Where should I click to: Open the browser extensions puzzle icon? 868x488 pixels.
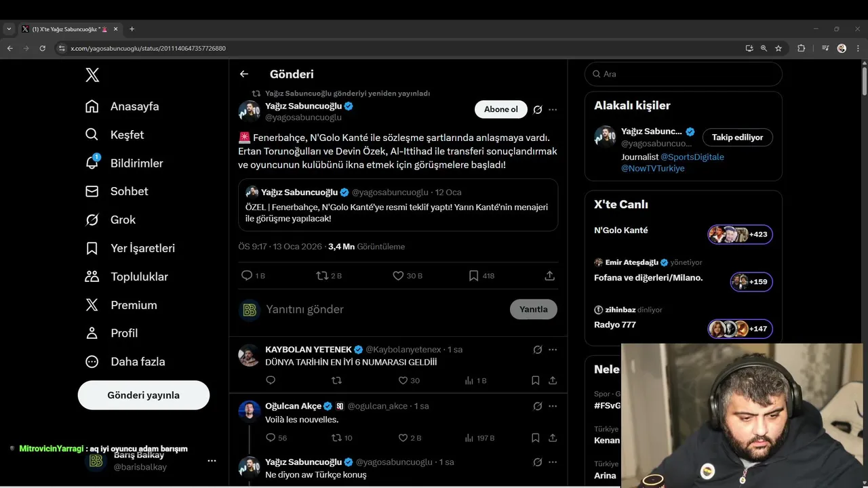coord(802,49)
